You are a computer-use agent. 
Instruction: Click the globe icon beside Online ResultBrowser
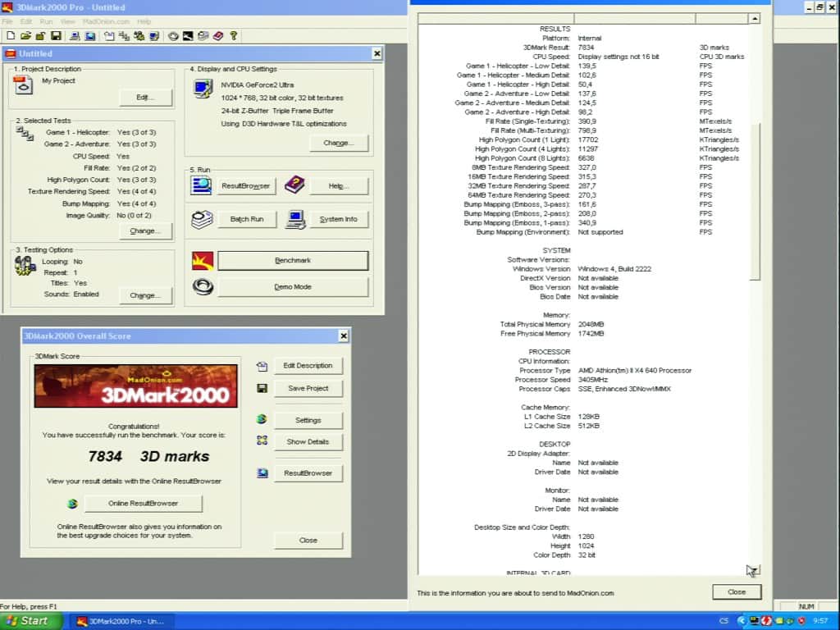[72, 503]
